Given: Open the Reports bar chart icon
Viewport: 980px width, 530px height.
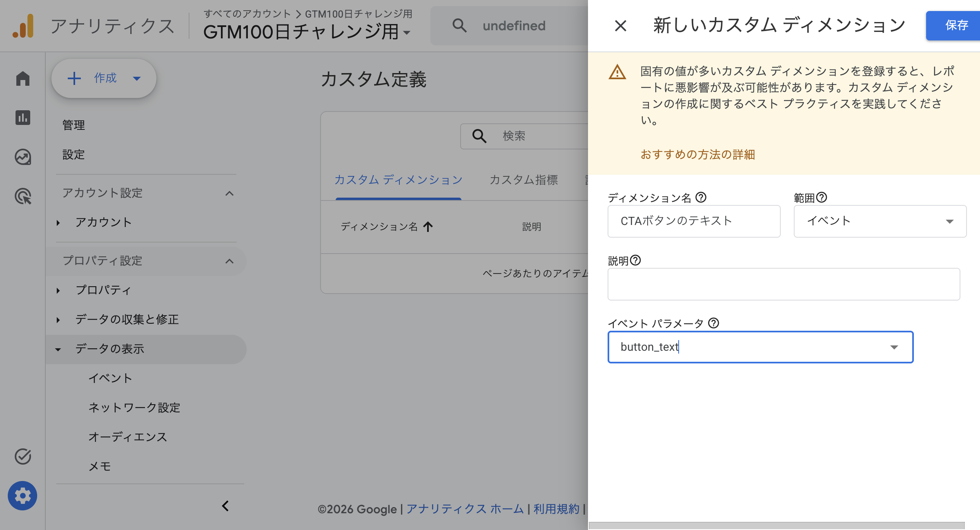Looking at the screenshot, I should [x=23, y=118].
